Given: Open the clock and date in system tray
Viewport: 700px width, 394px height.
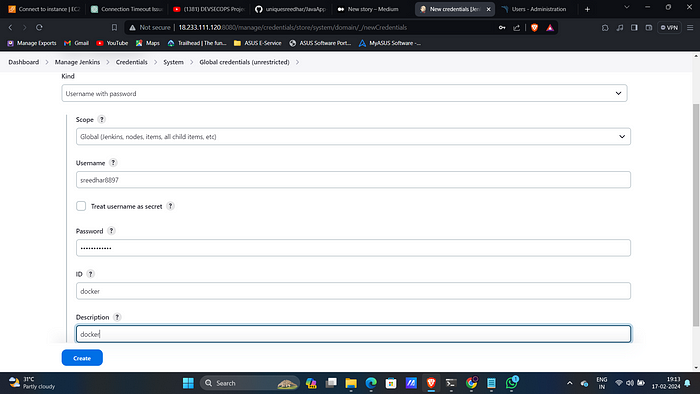Looking at the screenshot, I should click(666, 383).
